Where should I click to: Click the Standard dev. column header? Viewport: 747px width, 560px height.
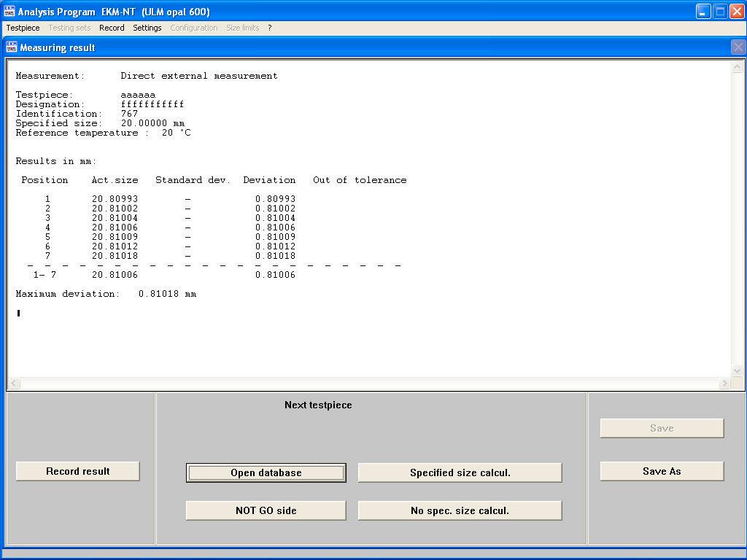pos(193,180)
